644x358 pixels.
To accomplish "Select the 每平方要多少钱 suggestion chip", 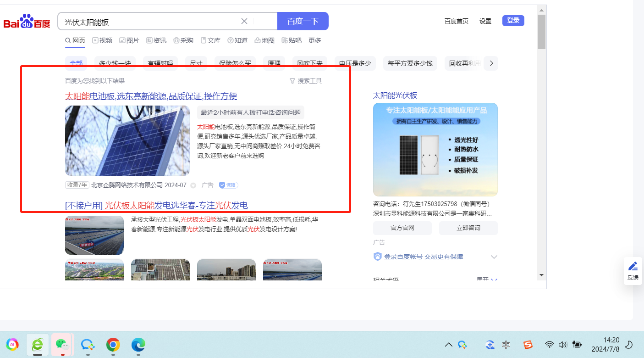I will point(410,63).
